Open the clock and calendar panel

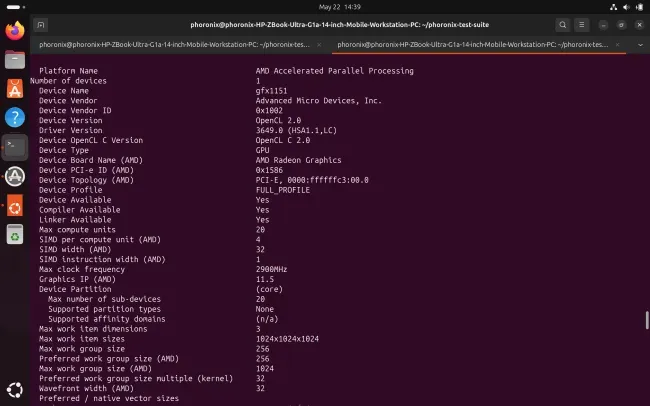[x=340, y=7]
